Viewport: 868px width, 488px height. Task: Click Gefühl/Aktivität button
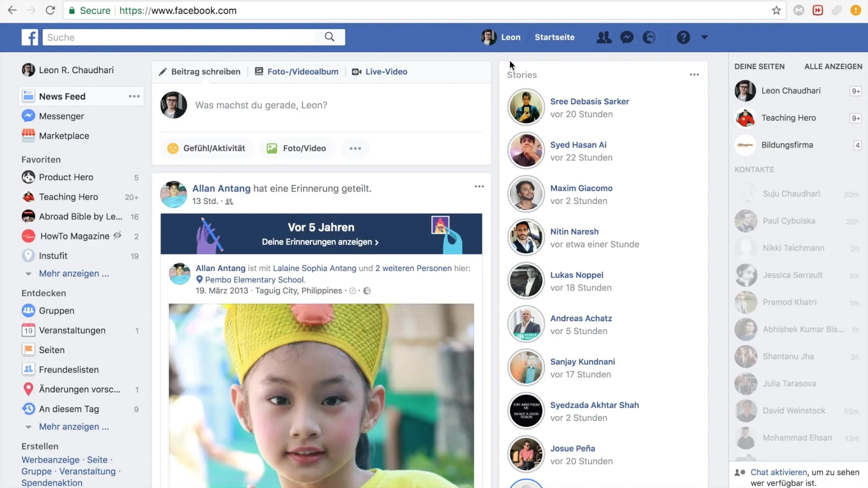tap(207, 148)
